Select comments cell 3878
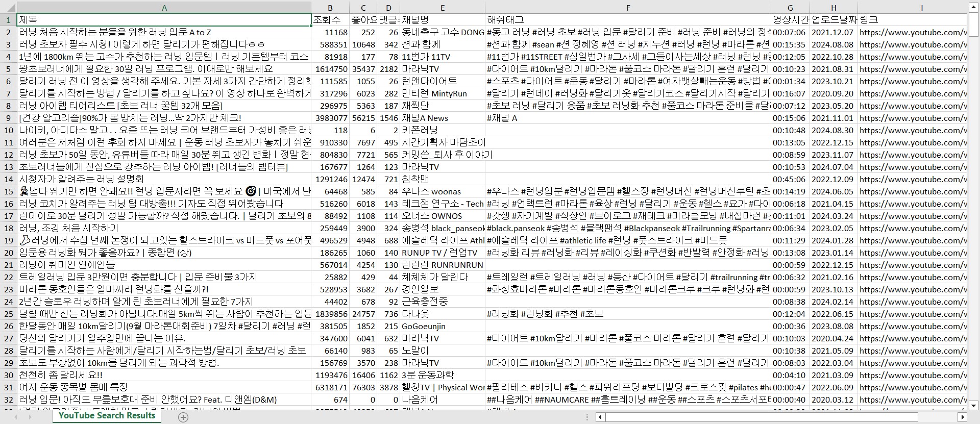 (388, 387)
